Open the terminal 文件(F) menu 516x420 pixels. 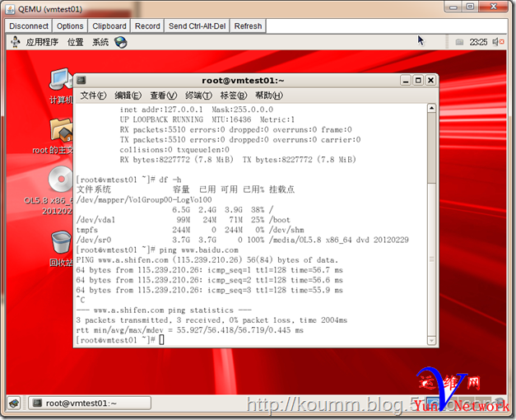point(93,96)
